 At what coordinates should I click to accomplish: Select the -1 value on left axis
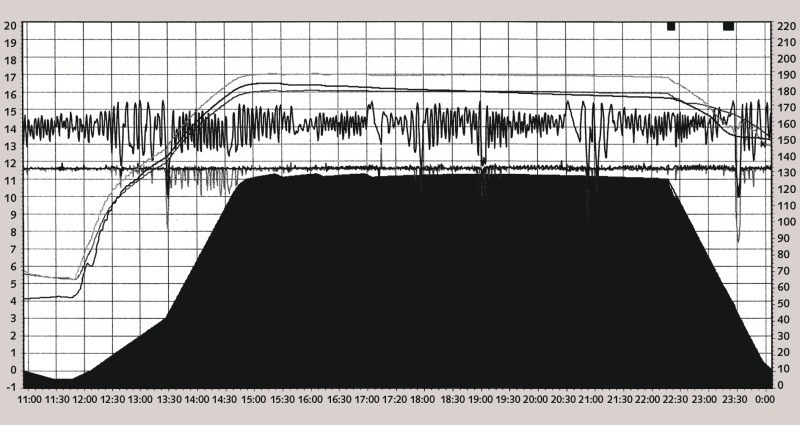pos(10,386)
